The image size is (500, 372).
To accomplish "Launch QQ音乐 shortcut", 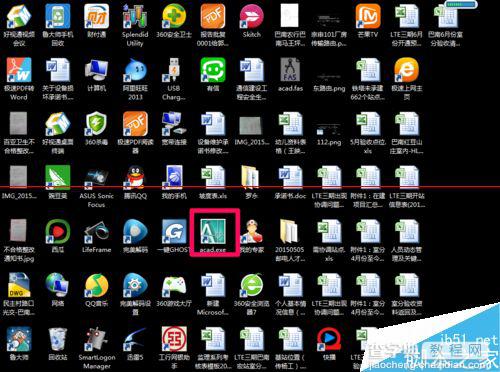I will tap(96, 285).
